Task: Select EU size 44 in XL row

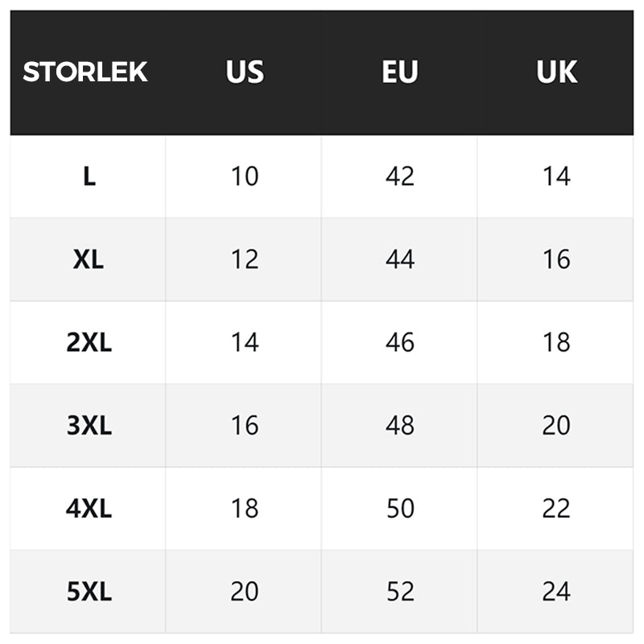Action: coord(400,259)
